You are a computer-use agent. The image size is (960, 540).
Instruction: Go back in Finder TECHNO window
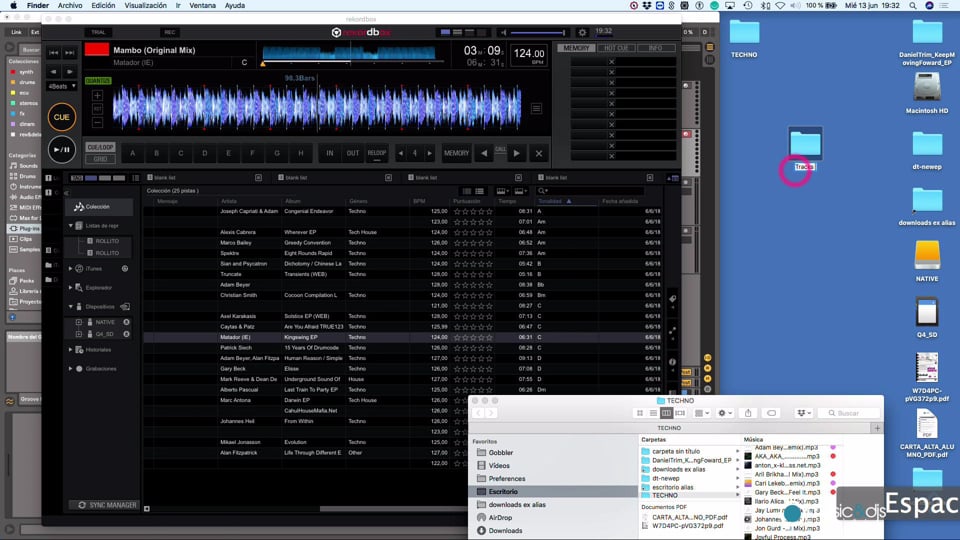pyautogui.click(x=479, y=413)
